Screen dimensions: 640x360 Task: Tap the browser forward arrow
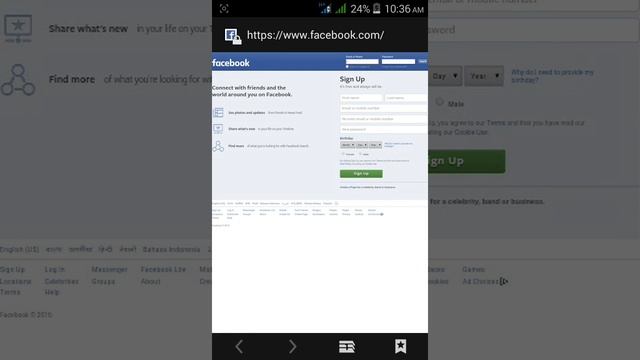click(292, 347)
